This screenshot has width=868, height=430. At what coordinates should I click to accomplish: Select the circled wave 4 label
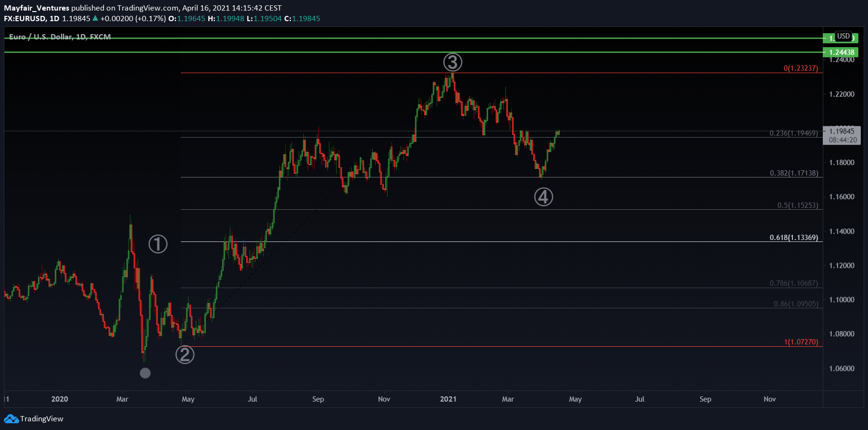pyautogui.click(x=544, y=197)
